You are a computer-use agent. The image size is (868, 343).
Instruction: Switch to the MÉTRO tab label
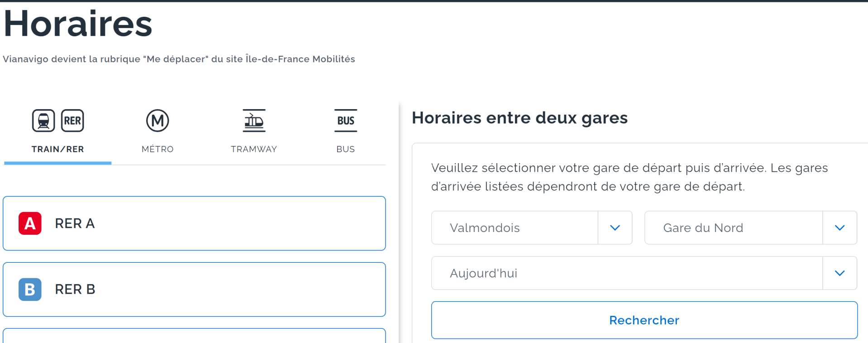click(x=157, y=149)
